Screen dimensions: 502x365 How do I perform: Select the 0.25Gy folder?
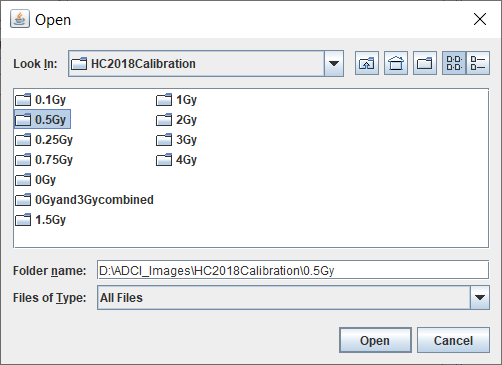44,140
